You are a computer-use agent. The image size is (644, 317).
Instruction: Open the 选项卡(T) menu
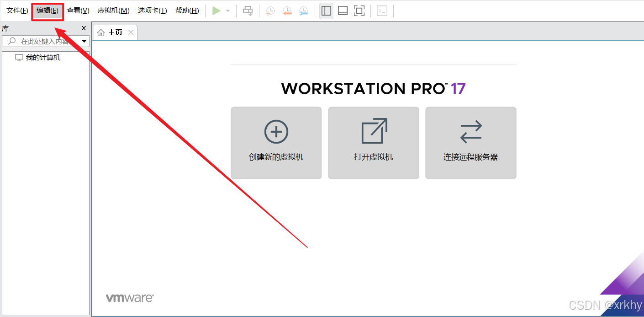pos(153,11)
